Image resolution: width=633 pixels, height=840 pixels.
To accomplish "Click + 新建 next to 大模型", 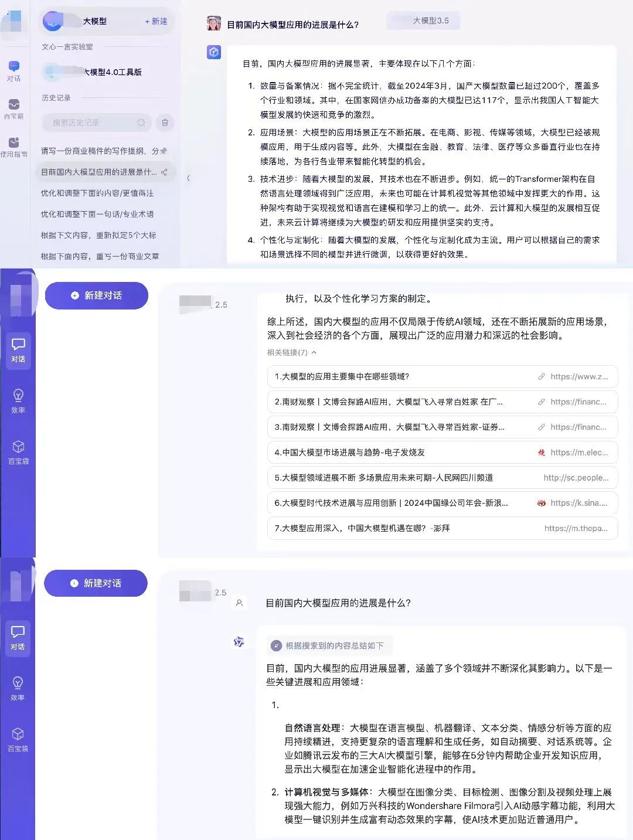I will tap(156, 21).
